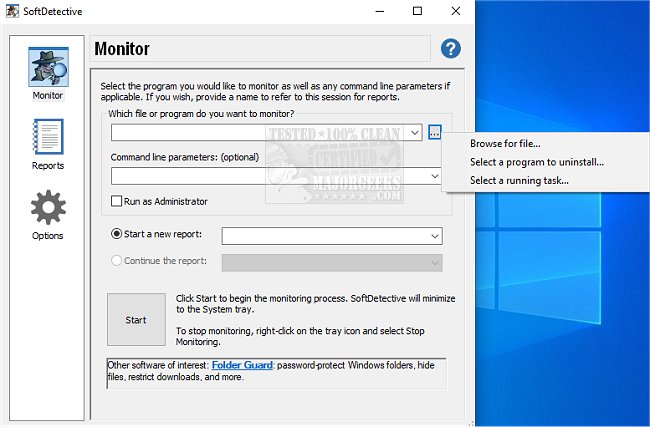Choose Browse for file... menu entry
This screenshot has width=650, height=427.
[x=505, y=143]
